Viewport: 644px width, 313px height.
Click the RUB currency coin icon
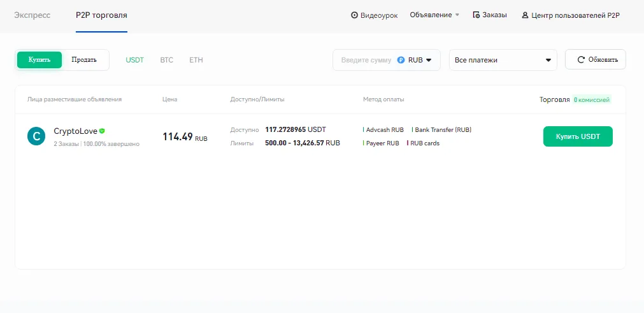coord(401,60)
